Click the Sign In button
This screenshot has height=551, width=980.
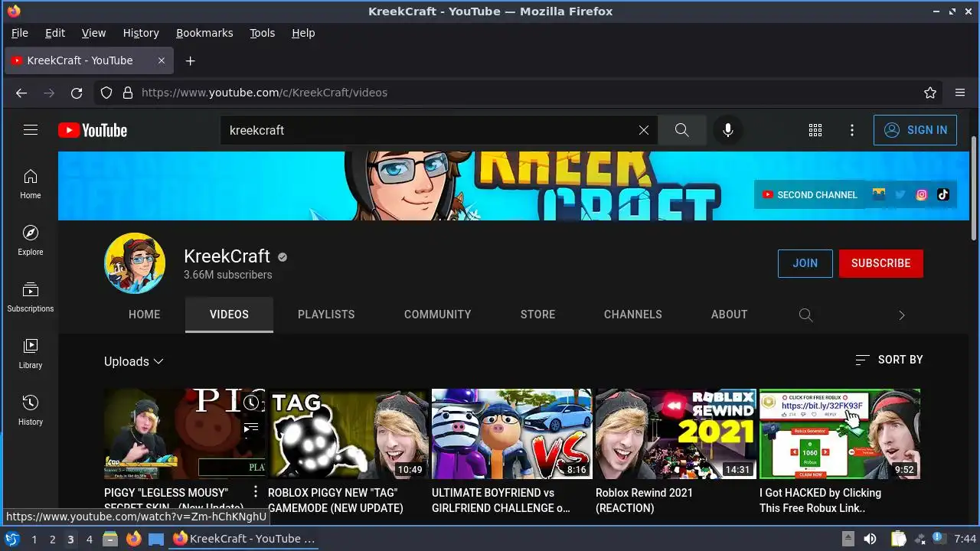[916, 130]
